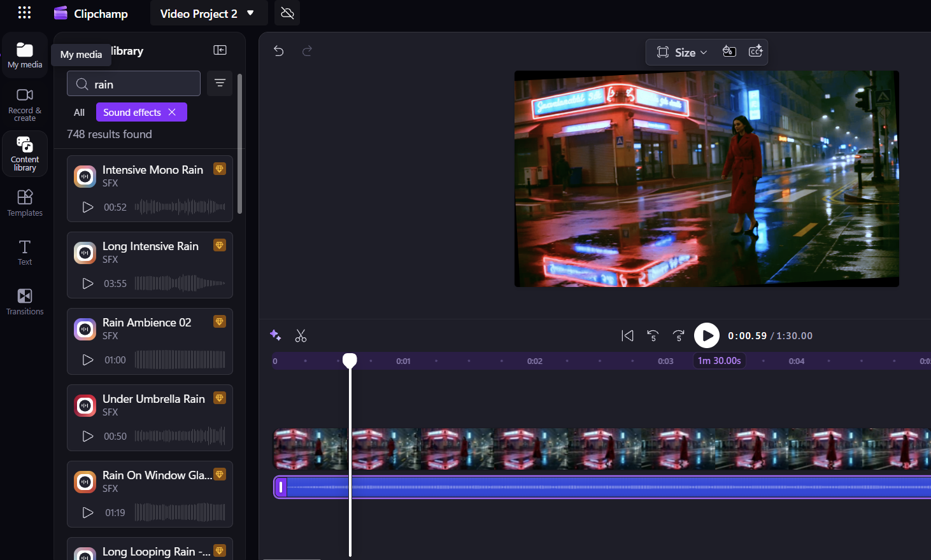Click waveform of Intensive Mono Rain
The image size is (931, 560).
(x=180, y=207)
